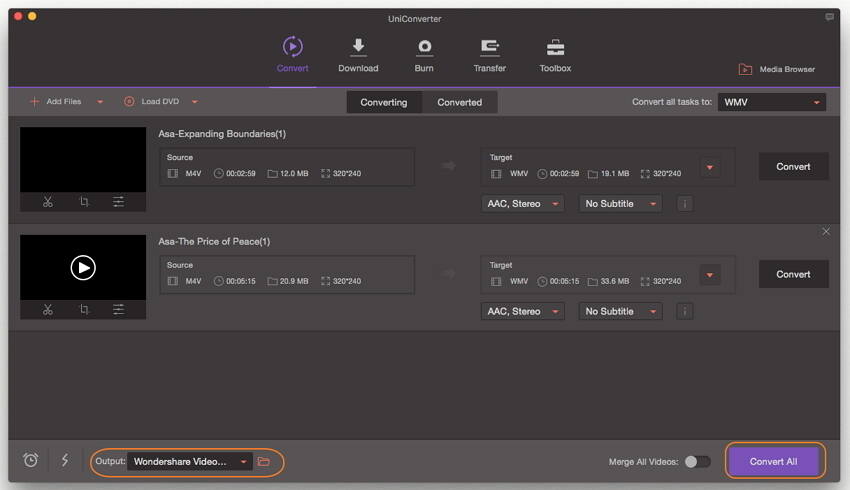The image size is (850, 490).
Task: Click the Convert All button
Action: (x=774, y=461)
